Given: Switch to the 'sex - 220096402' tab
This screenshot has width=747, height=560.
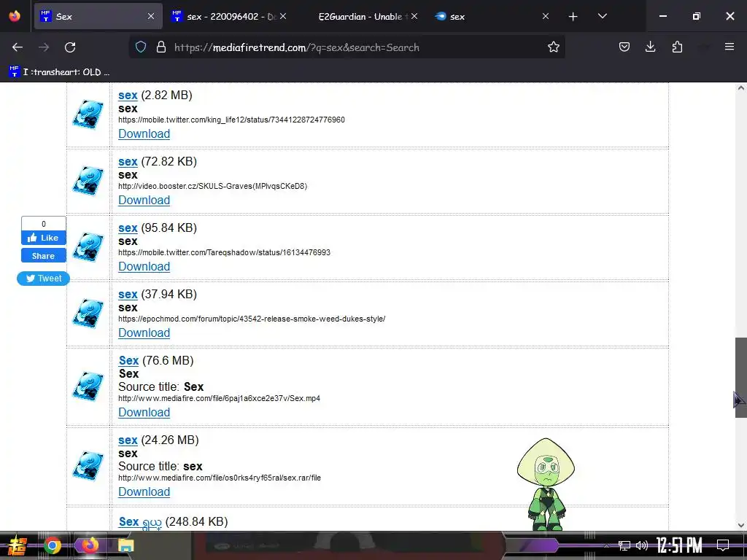Looking at the screenshot, I should tap(228, 17).
